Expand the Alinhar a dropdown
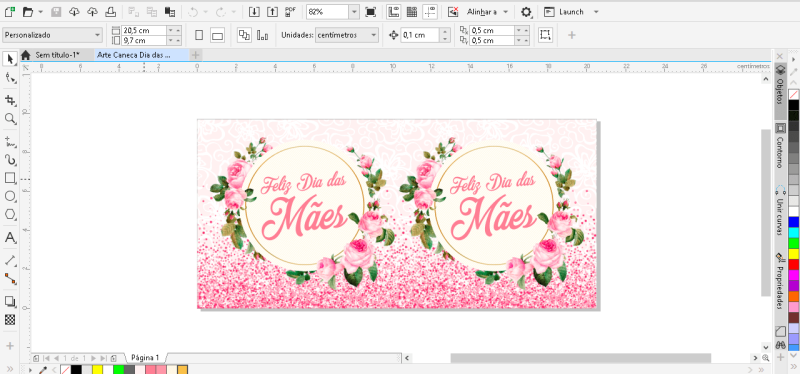 point(506,12)
